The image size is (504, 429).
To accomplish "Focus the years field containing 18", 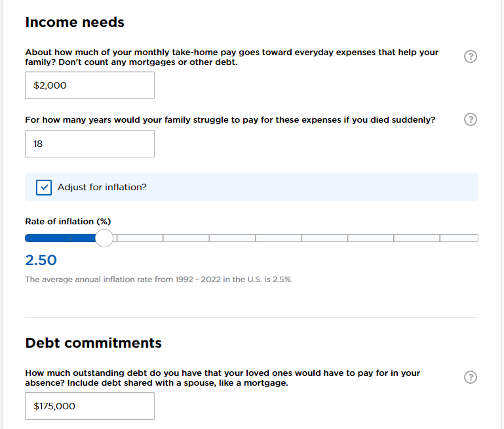I will 90,144.
